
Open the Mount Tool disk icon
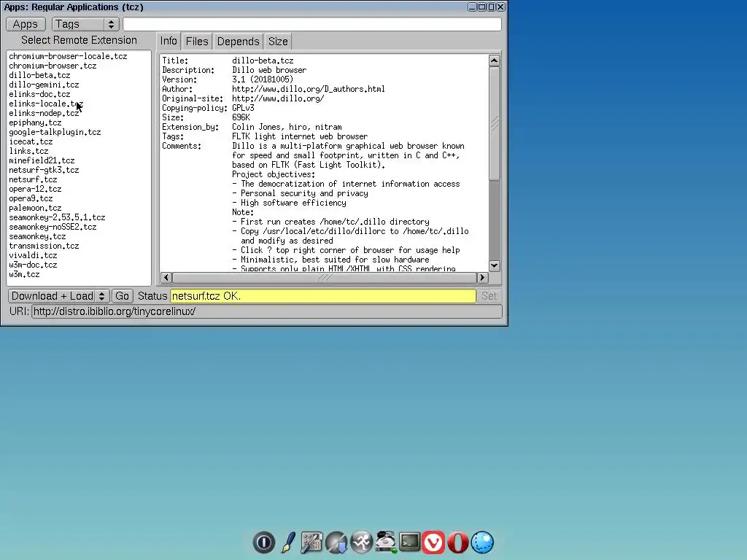pos(385,542)
